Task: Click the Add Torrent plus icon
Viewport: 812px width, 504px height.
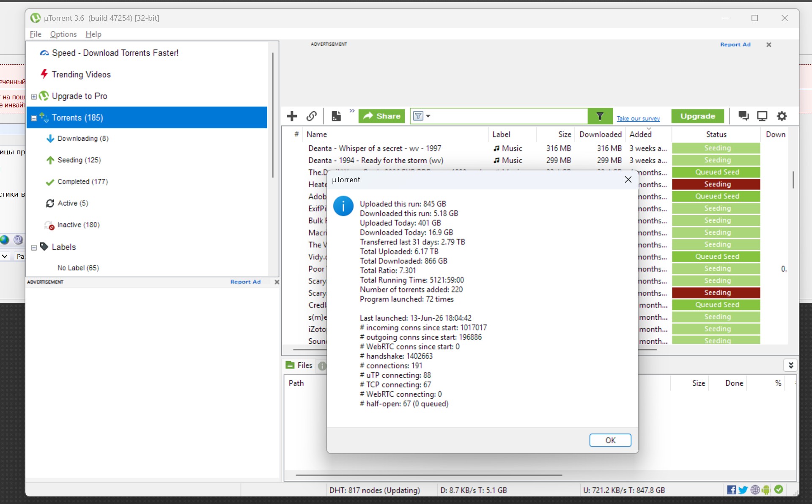Action: pyautogui.click(x=292, y=116)
